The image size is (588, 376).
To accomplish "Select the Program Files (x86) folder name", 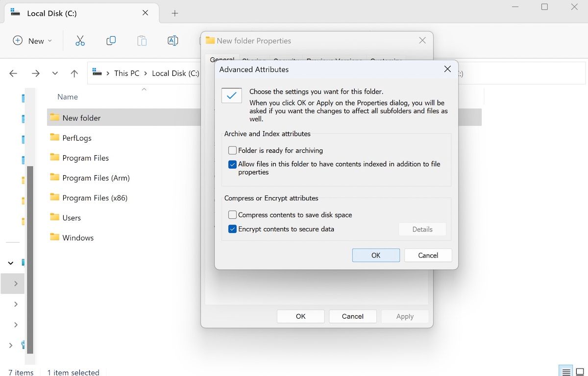I will point(95,198).
